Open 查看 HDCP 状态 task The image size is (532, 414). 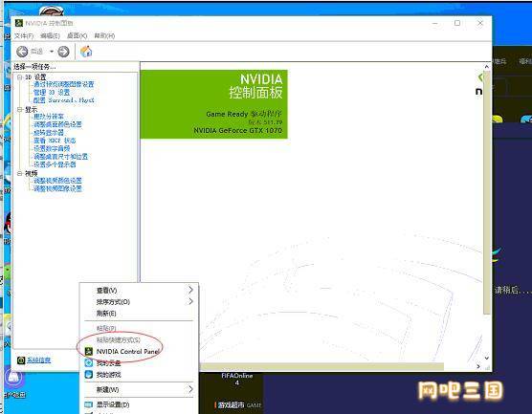55,141
